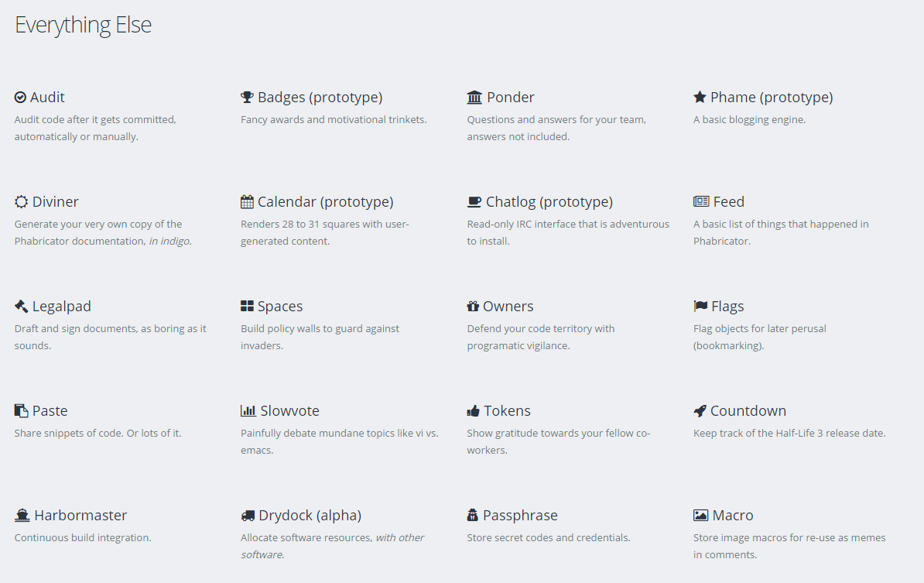Open Calendar (prototype) title
Image resolution: width=924 pixels, height=583 pixels.
[325, 201]
